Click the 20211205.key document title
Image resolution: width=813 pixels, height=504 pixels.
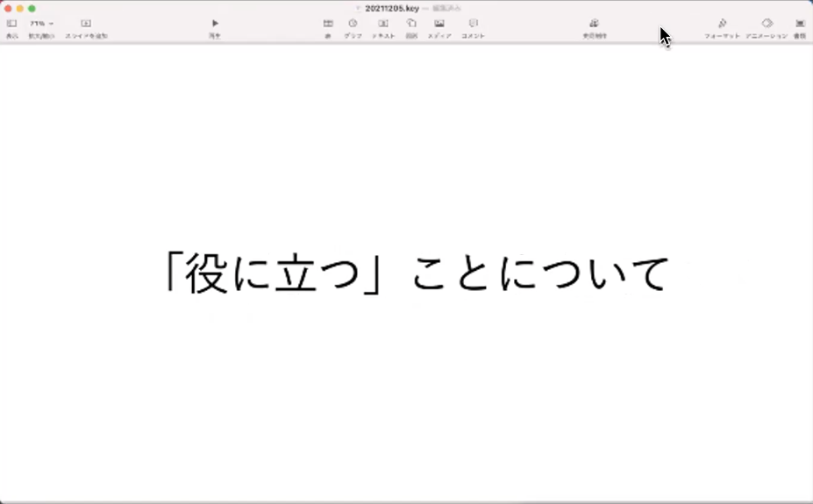tap(392, 8)
